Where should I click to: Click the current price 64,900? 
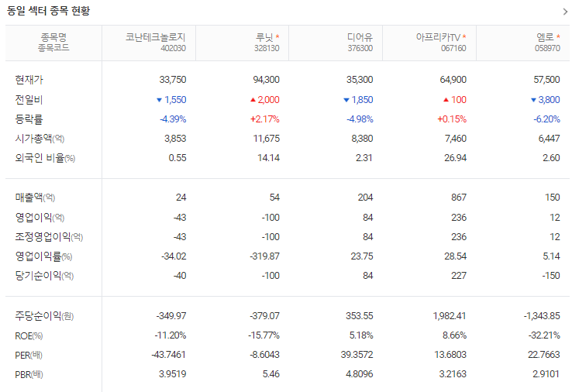[453, 80]
